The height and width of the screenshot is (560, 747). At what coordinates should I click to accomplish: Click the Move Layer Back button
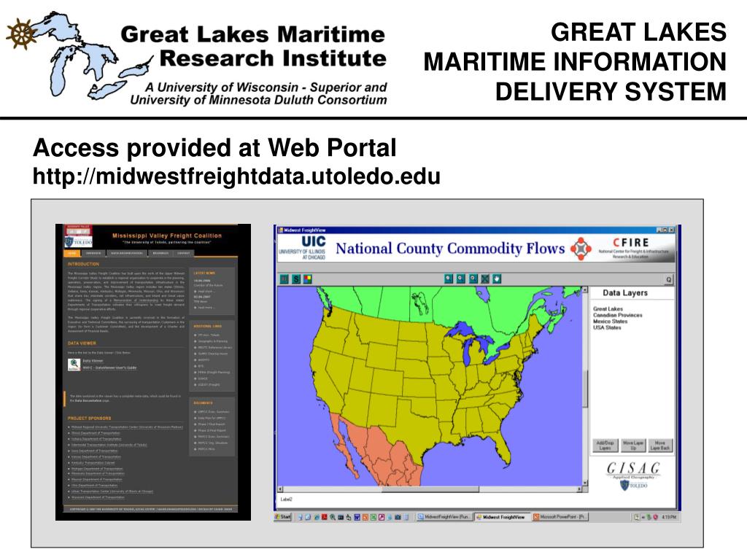[659, 446]
